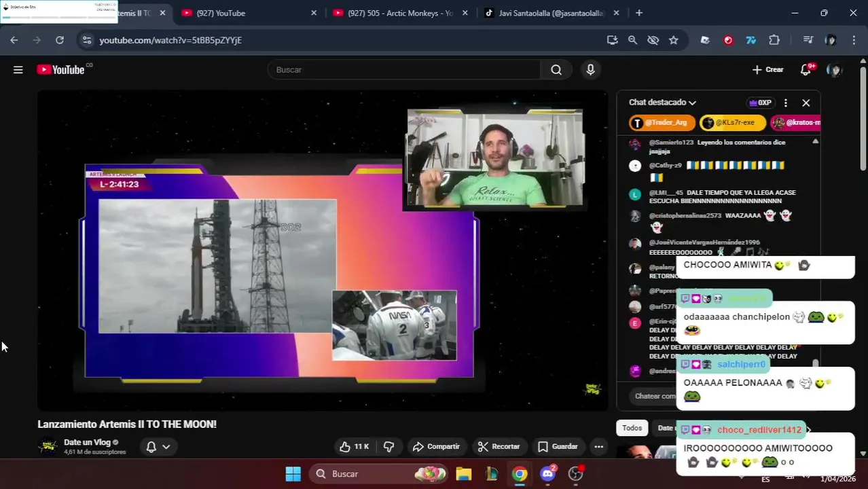Screen dimensions: 868x489
Task: Bookmark this page with the star
Action: [x=674, y=40]
